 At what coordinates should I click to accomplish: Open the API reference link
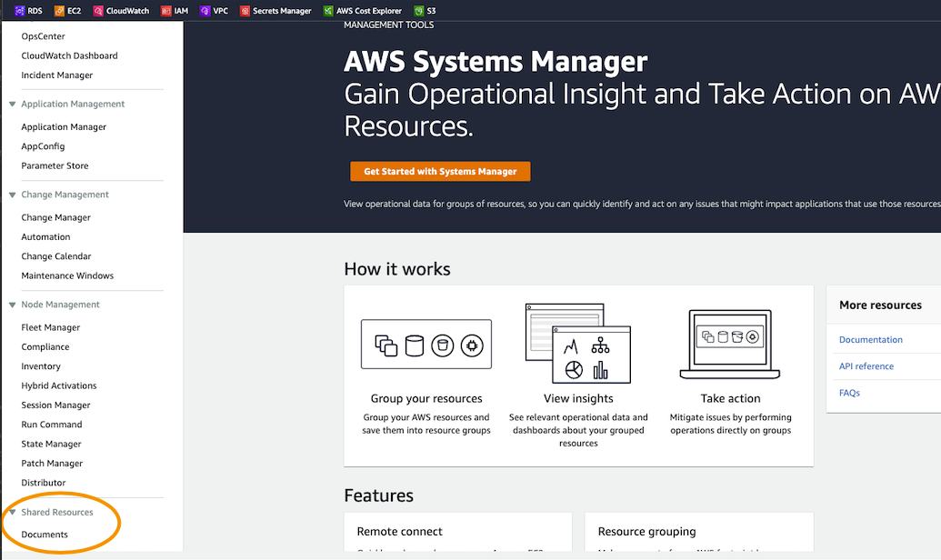tap(866, 366)
